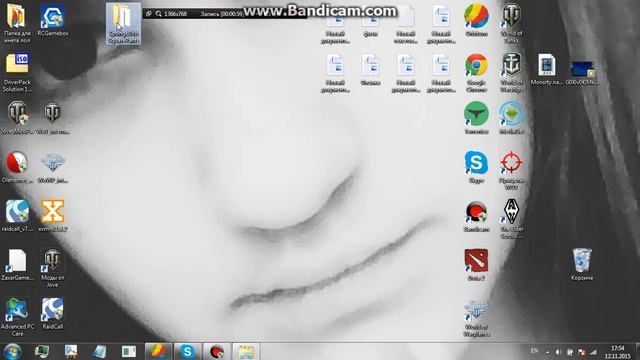This screenshot has width=640, height=360.
Task: Open The Elder Scrolls Skyrim shortcut
Action: pos(511,219)
